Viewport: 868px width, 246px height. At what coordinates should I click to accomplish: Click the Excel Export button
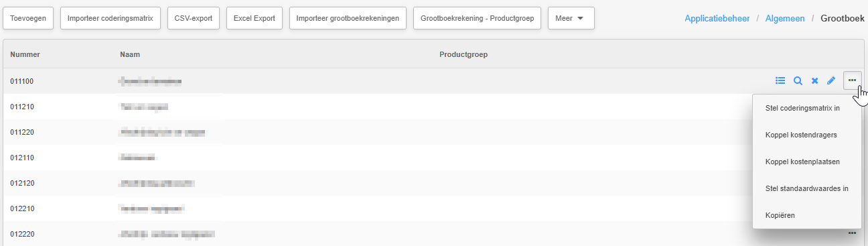click(x=255, y=19)
